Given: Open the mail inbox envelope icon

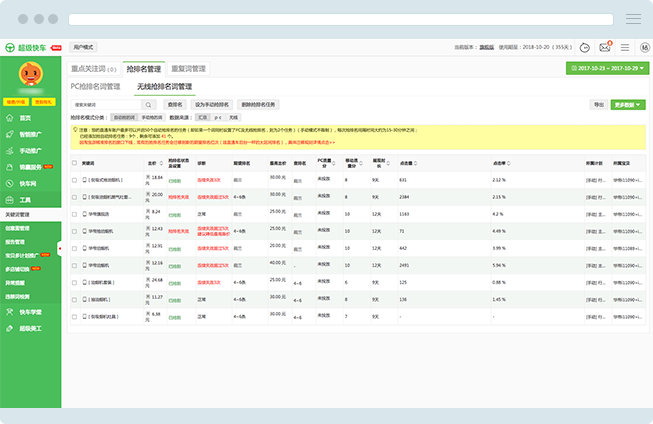Looking at the screenshot, I should pyautogui.click(x=605, y=47).
